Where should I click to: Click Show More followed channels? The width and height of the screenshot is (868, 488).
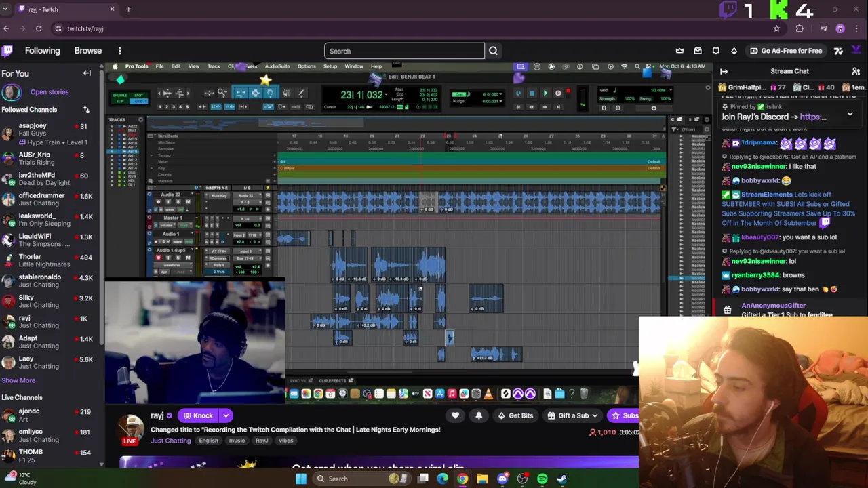tap(18, 380)
